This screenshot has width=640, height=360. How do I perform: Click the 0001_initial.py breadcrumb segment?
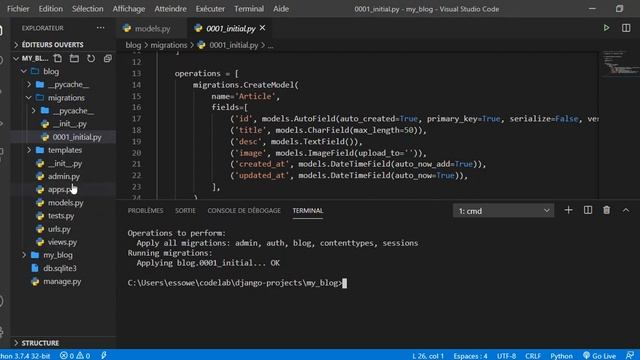click(233, 45)
